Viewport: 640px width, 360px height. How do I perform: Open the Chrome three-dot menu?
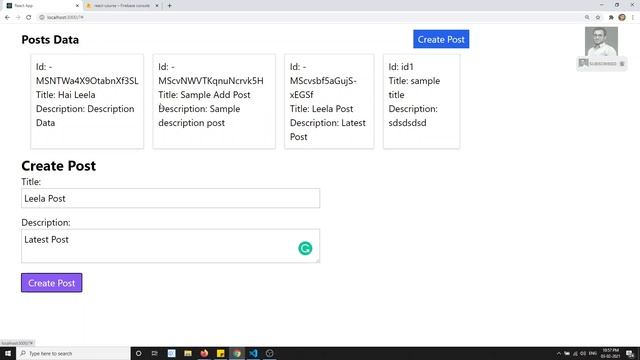(x=633, y=18)
